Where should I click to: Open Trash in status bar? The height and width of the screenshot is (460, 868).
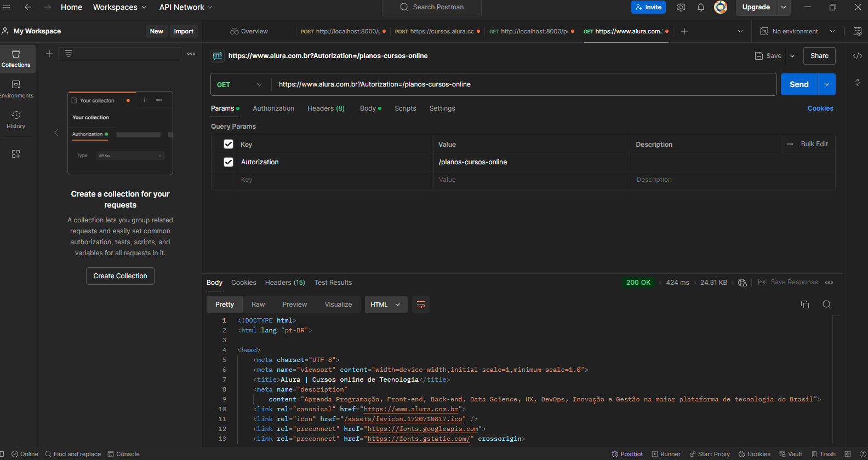[824, 454]
